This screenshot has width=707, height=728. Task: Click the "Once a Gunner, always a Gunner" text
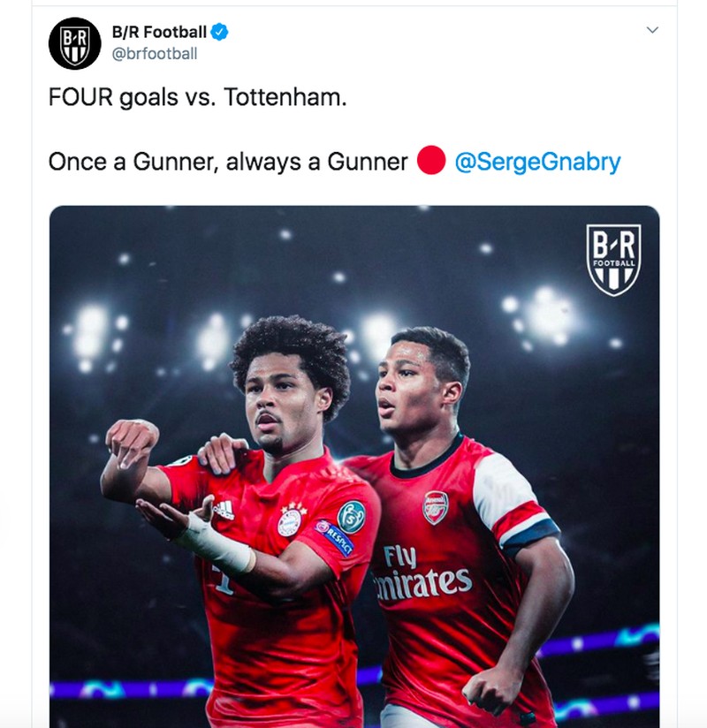coord(228,163)
